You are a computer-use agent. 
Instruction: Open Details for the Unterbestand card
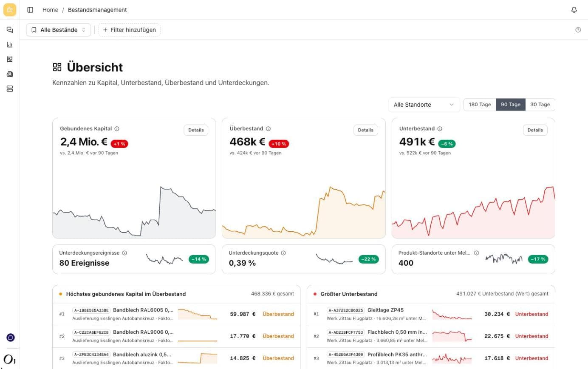pyautogui.click(x=535, y=130)
